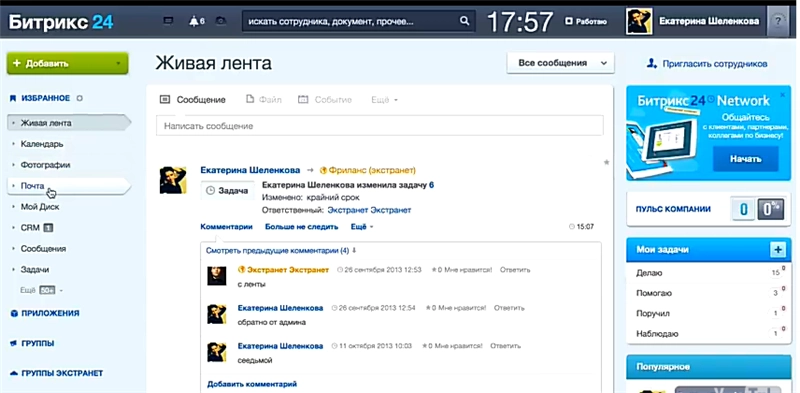
Task: Toggle the post favorite star icon
Action: (607, 162)
